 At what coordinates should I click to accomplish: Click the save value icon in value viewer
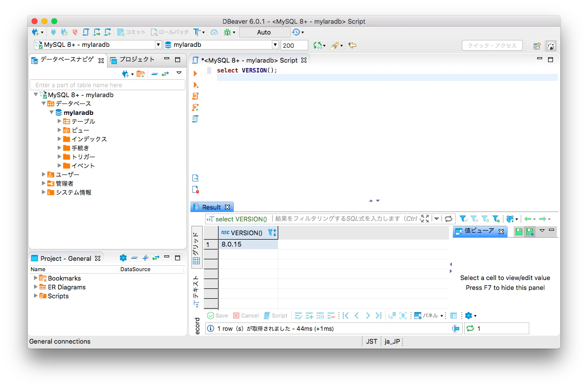click(x=518, y=232)
